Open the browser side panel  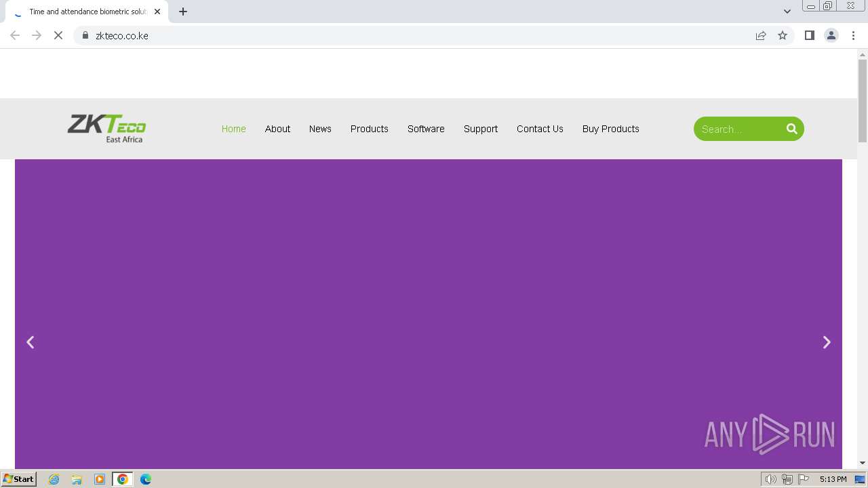coord(809,35)
